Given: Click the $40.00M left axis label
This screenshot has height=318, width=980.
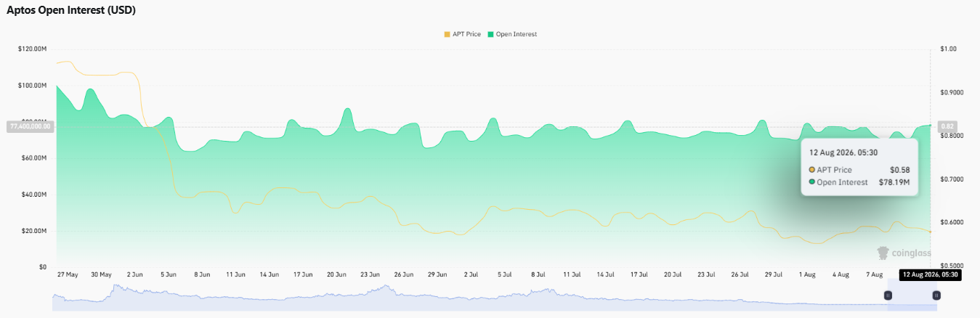Looking at the screenshot, I should pyautogui.click(x=34, y=195).
